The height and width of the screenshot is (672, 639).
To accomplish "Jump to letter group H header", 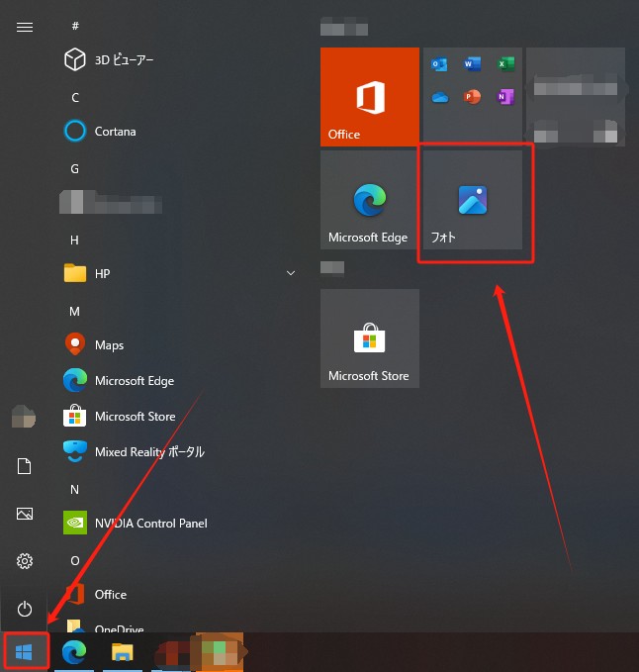I will (x=74, y=240).
